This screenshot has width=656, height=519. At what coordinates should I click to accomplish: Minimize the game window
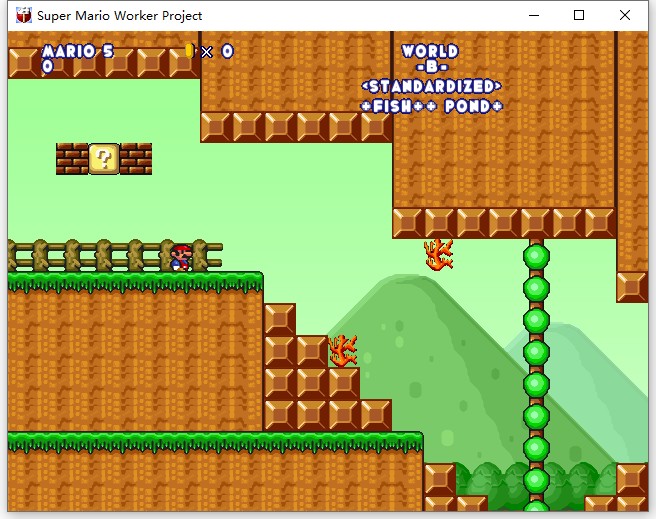(x=534, y=15)
